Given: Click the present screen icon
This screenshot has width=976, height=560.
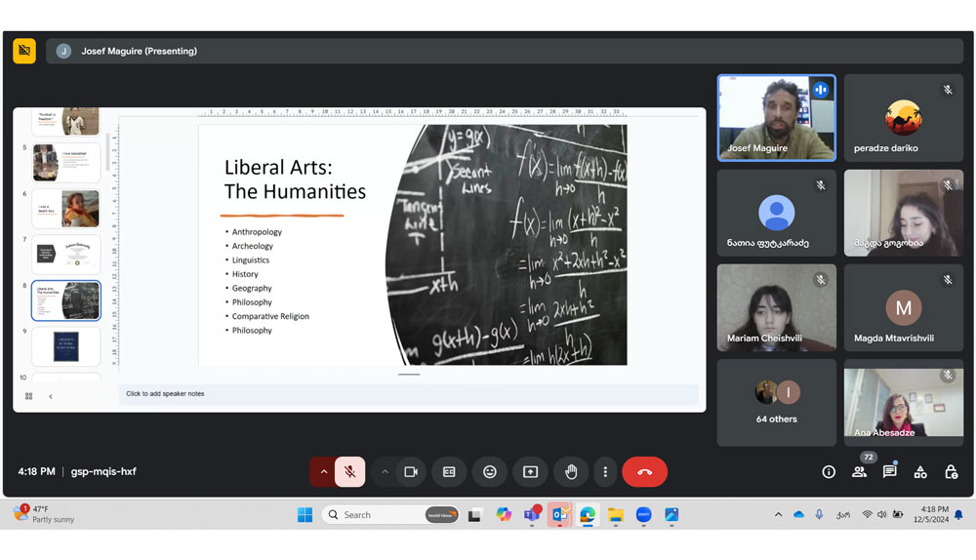Looking at the screenshot, I should pos(530,472).
